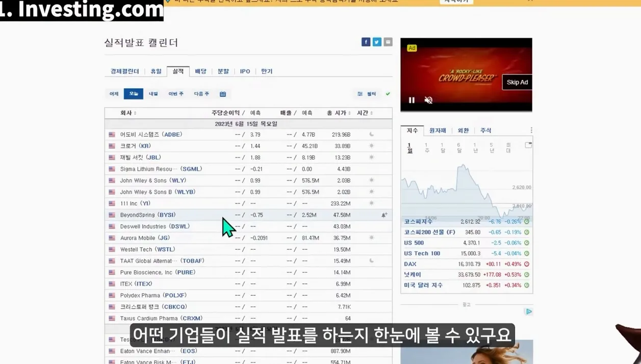Click the clock icon on 닛케이 row

click(x=527, y=275)
